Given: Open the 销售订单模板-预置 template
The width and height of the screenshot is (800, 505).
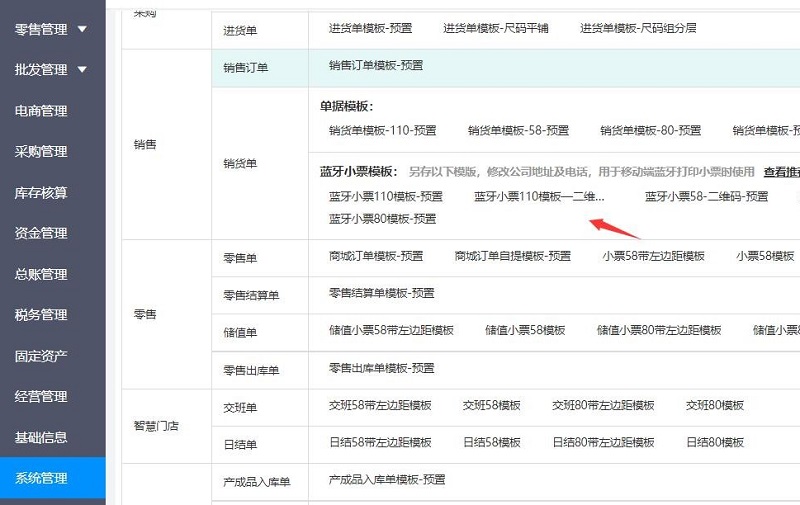Looking at the screenshot, I should click(x=376, y=66).
